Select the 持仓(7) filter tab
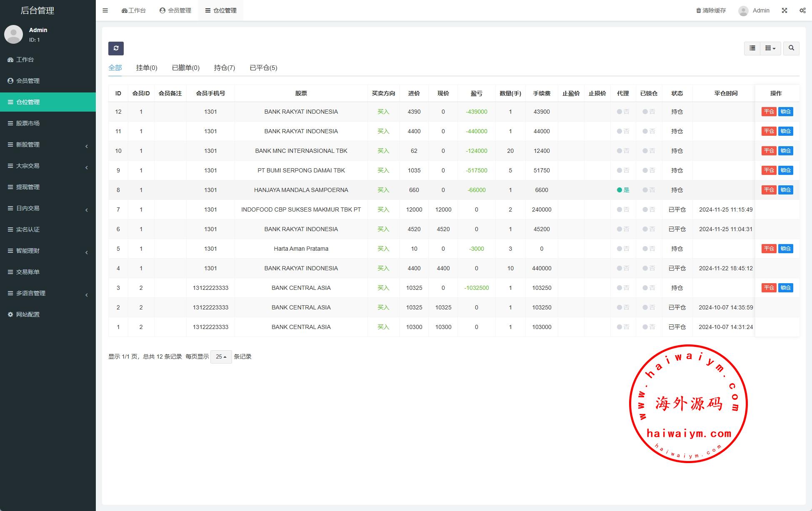Viewport: 812px width, 511px height. tap(224, 68)
